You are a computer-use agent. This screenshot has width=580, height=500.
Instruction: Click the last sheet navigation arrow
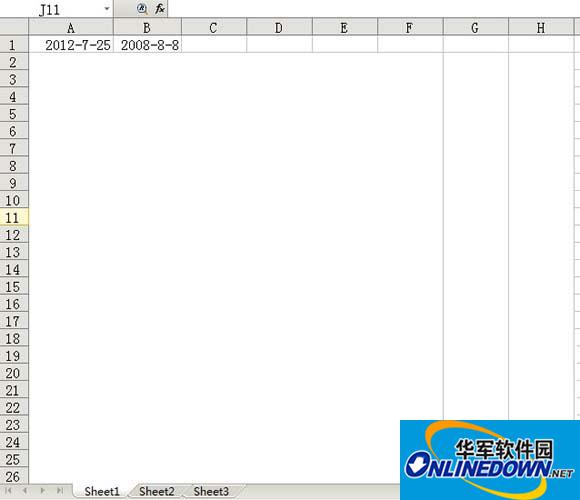coord(60,491)
